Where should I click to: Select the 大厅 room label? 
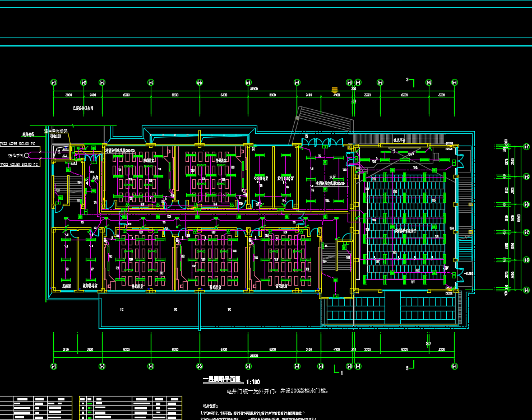pyautogui.click(x=332, y=177)
